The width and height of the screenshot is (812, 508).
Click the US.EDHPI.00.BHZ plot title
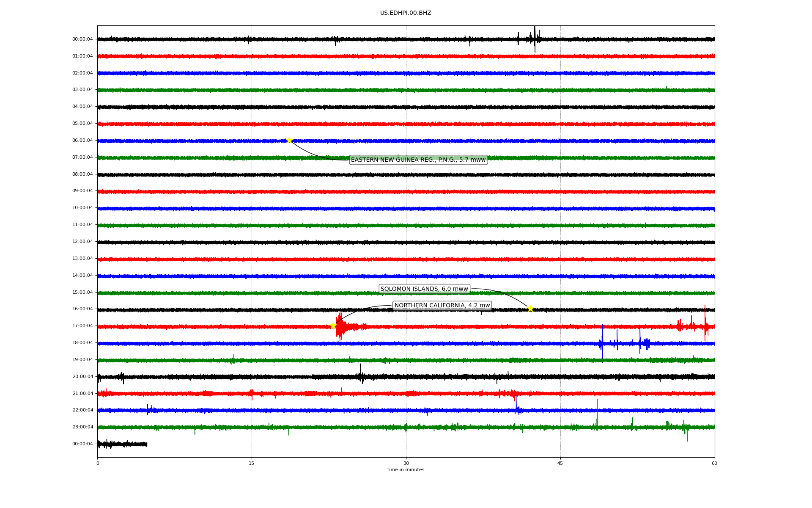coord(405,13)
